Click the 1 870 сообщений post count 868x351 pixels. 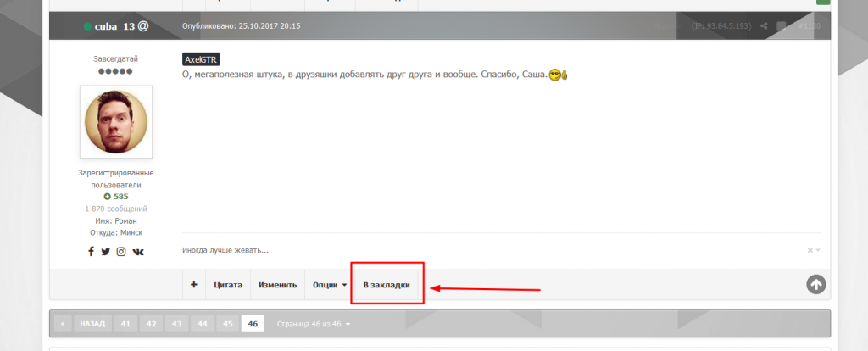tap(116, 209)
